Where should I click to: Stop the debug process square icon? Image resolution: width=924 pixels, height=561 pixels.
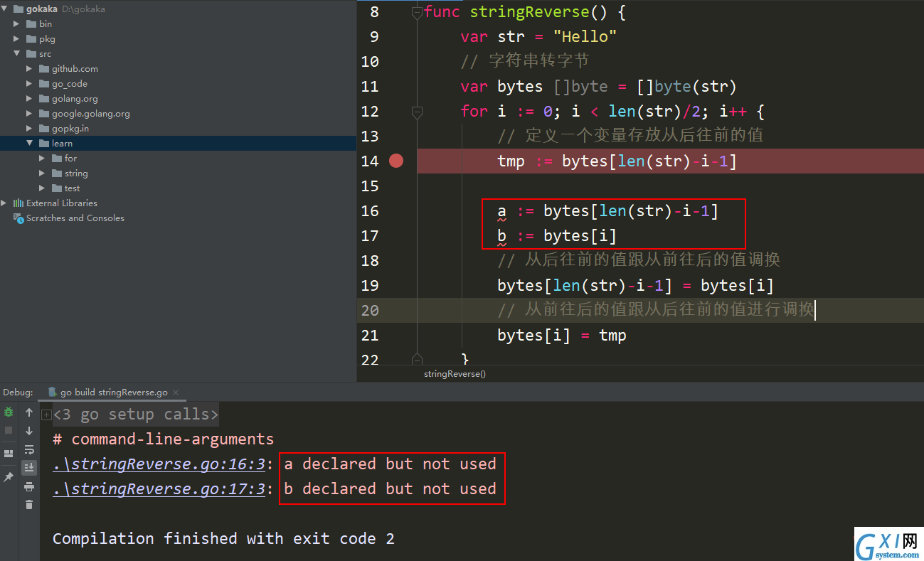tap(9, 430)
